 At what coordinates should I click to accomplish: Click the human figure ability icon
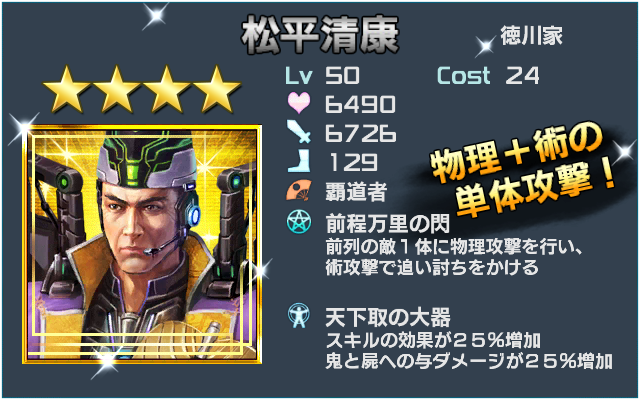299,316
